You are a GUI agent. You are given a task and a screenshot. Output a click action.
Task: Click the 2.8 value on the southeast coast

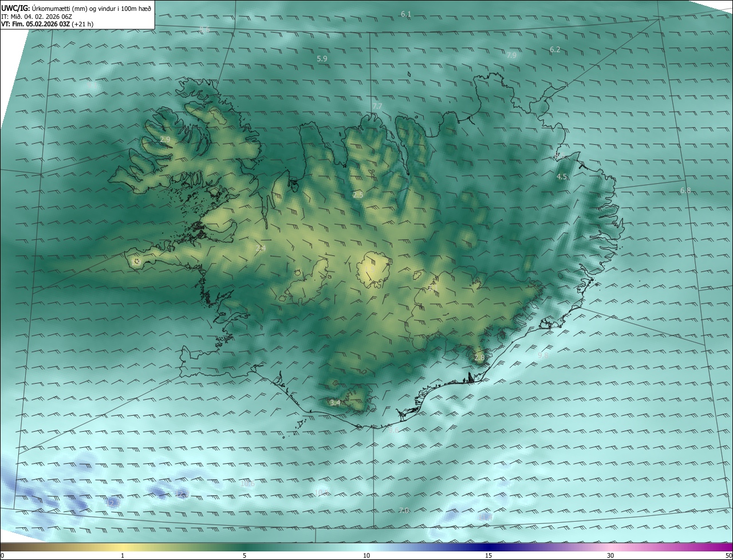[x=479, y=358]
